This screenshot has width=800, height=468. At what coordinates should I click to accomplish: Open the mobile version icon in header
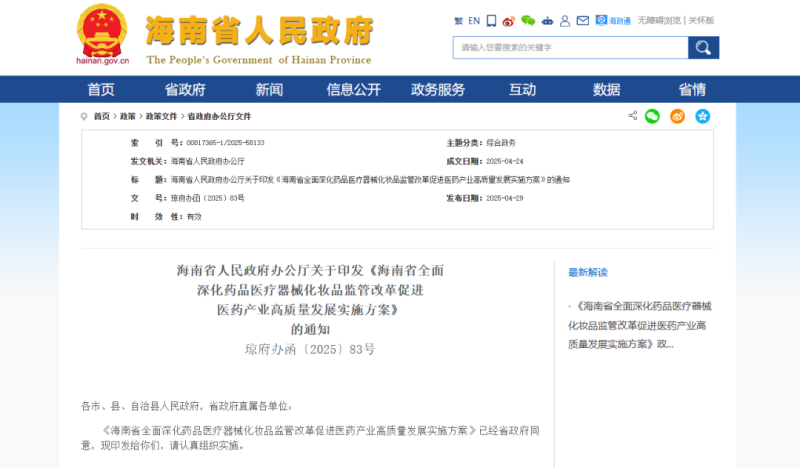[491, 20]
